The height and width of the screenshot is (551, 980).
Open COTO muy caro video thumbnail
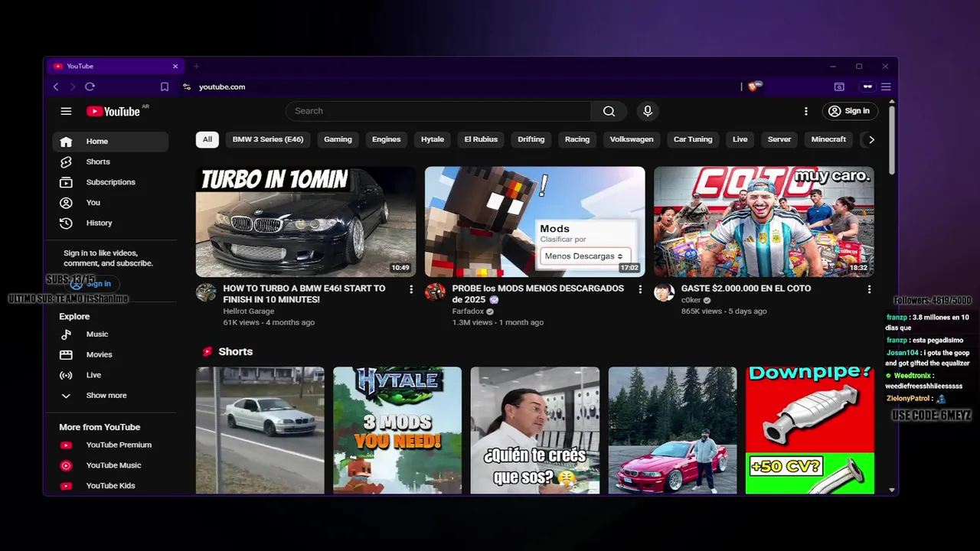(x=763, y=221)
